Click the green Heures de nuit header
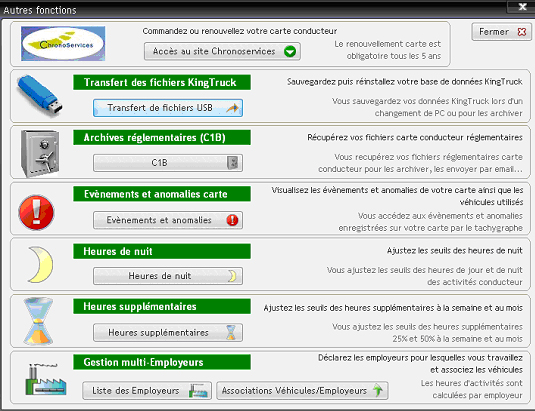The image size is (535, 411). tap(162, 251)
